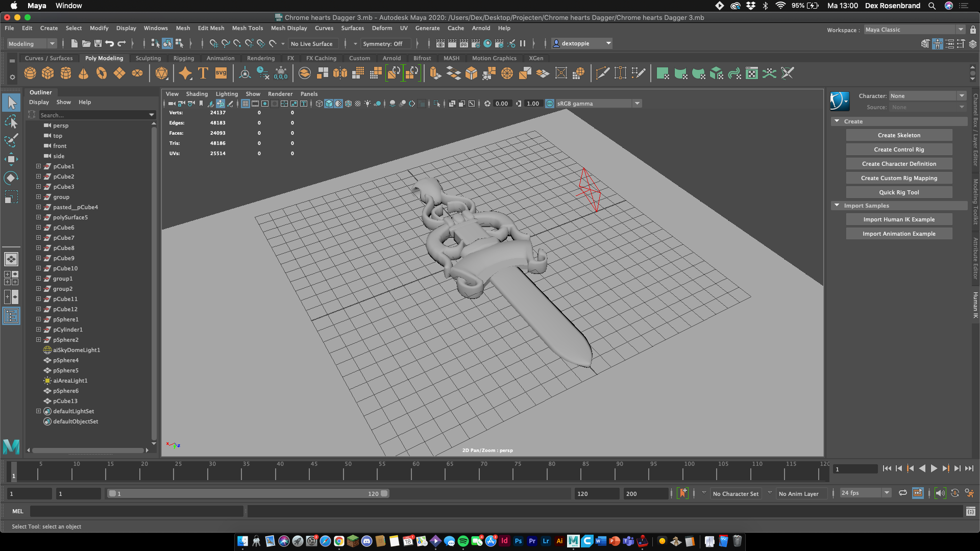Click the Play forwards button
Screen dimensions: 980x551
coord(934,468)
